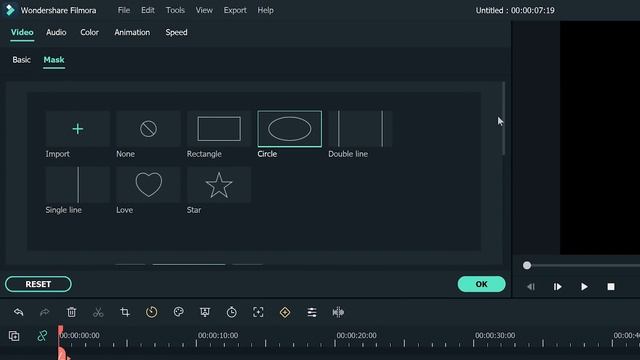Viewport: 640px width, 360px height.
Task: Click the mask panel vertical scrollbar
Action: click(x=504, y=118)
